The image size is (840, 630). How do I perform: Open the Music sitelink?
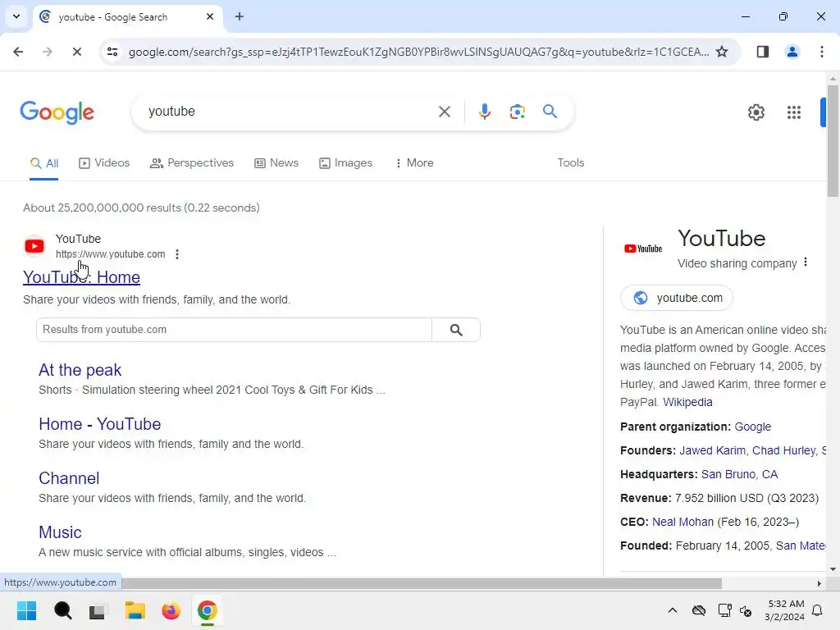(60, 532)
